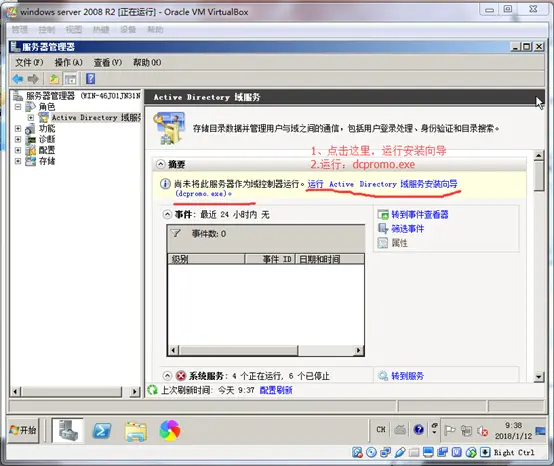Collapse the 角色 tree expander
This screenshot has width=554, height=466.
coord(18,107)
